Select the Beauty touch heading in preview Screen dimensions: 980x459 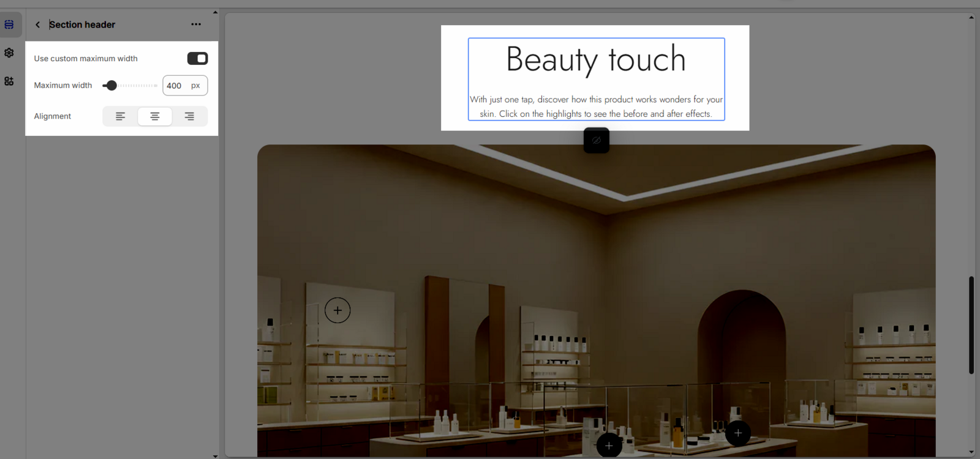pyautogui.click(x=596, y=60)
